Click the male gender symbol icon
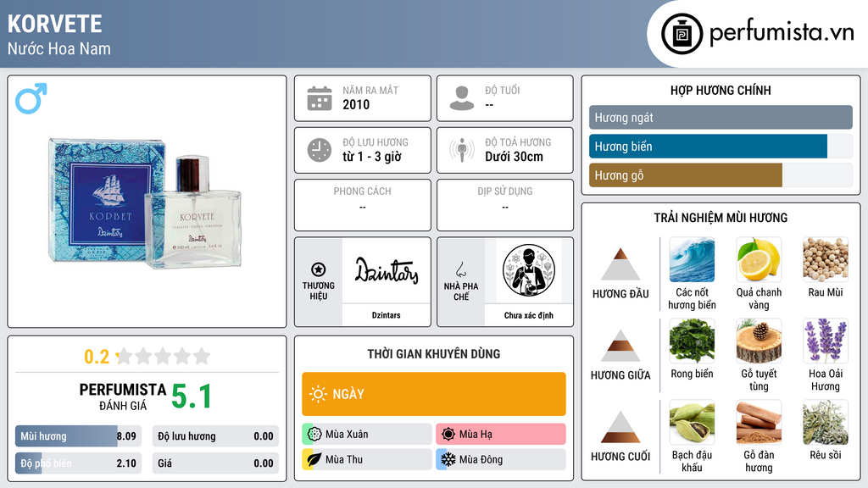Screen dimensions: 868x488 31,98
